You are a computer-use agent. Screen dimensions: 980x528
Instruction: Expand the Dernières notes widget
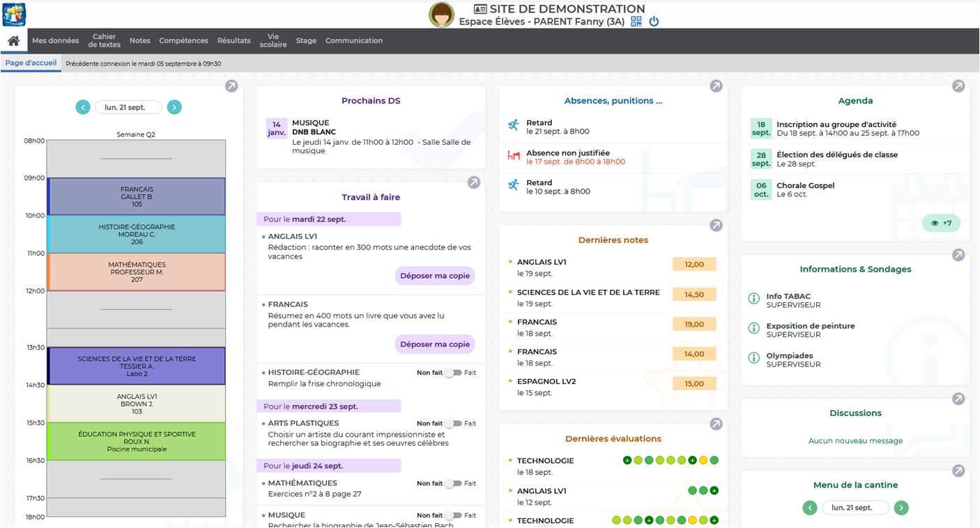click(x=716, y=225)
